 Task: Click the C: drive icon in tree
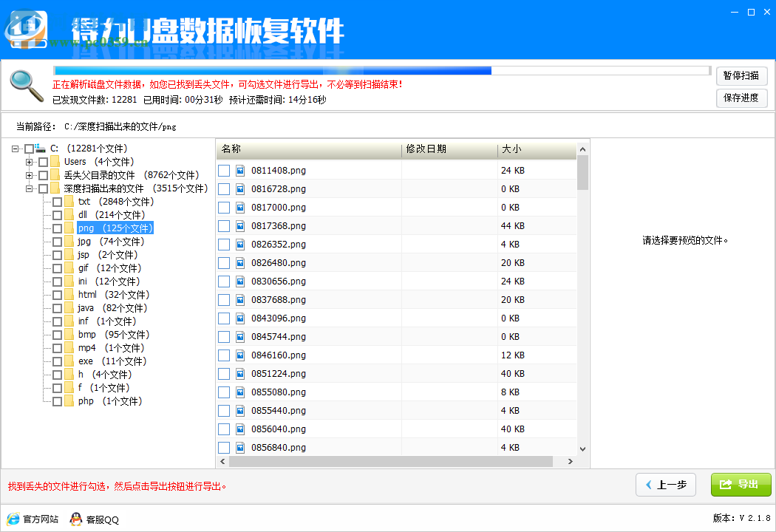click(41, 148)
